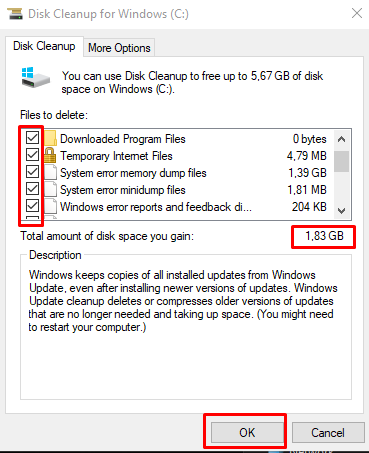
Task: Select the Disk Cleanup tab
Action: (44, 46)
